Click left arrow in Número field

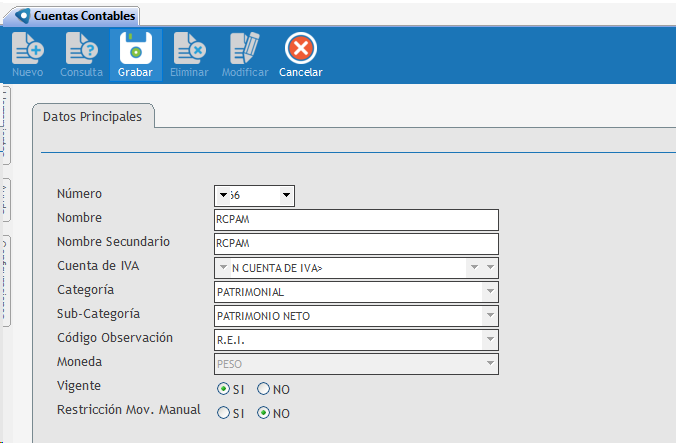tap(223, 195)
